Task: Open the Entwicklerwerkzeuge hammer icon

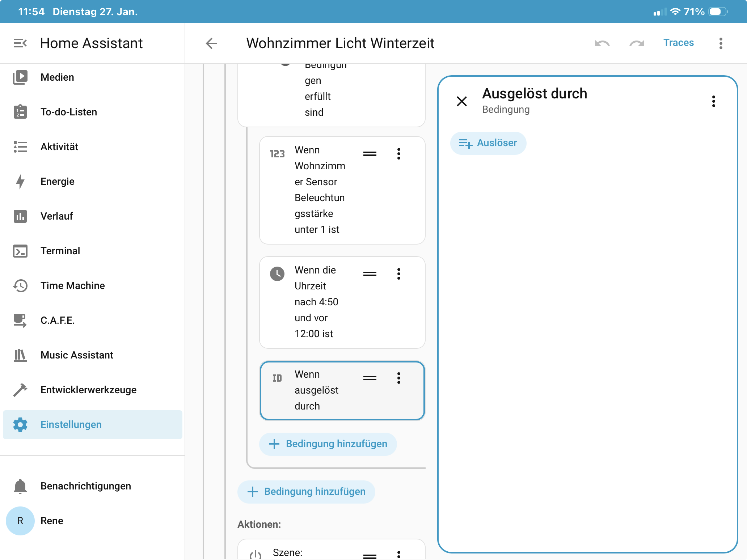Action: pyautogui.click(x=20, y=390)
